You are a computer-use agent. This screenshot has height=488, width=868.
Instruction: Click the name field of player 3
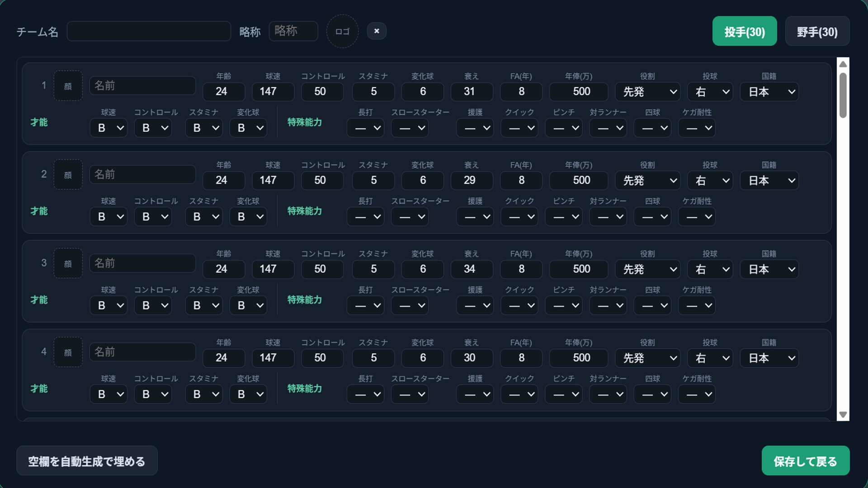pyautogui.click(x=142, y=263)
